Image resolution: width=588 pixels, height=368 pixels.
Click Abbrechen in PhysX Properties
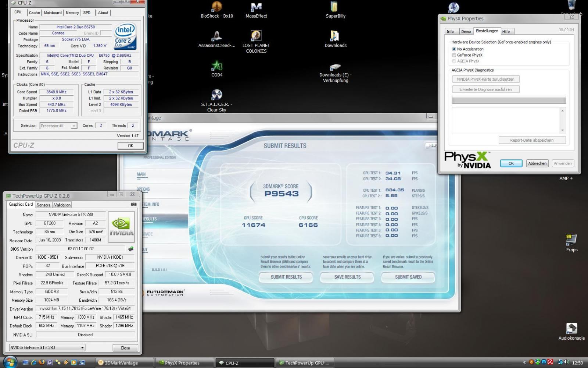click(537, 163)
